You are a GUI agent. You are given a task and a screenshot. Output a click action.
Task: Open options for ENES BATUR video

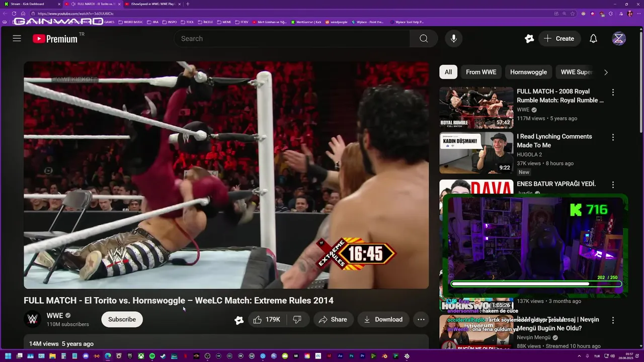click(613, 185)
